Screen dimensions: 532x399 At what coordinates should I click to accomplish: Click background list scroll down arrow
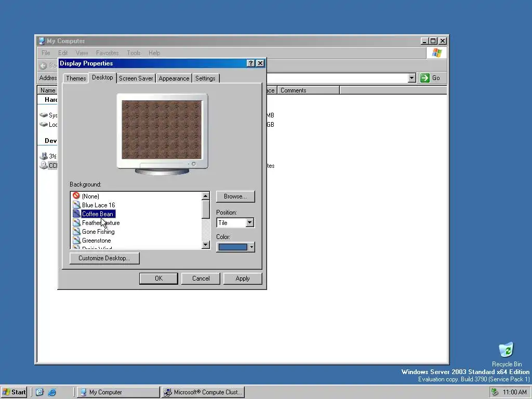(x=206, y=245)
